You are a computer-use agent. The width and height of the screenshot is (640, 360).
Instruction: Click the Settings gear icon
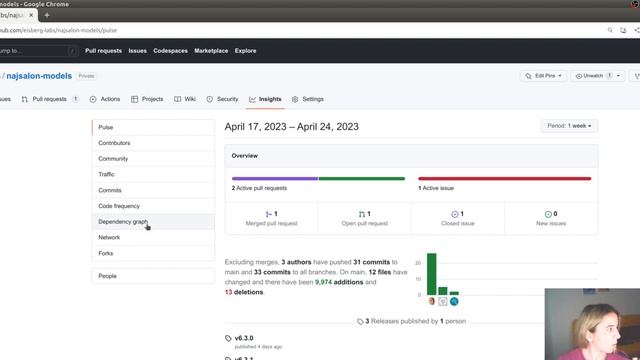click(x=295, y=99)
